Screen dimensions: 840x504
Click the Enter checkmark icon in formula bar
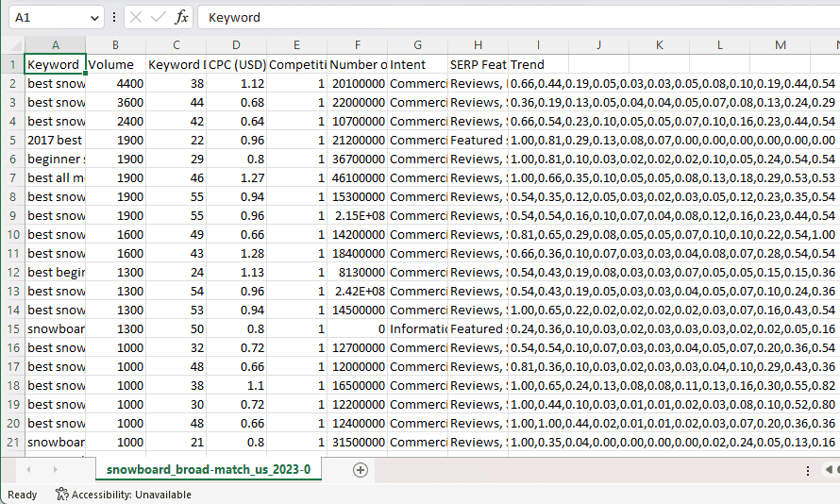[158, 18]
